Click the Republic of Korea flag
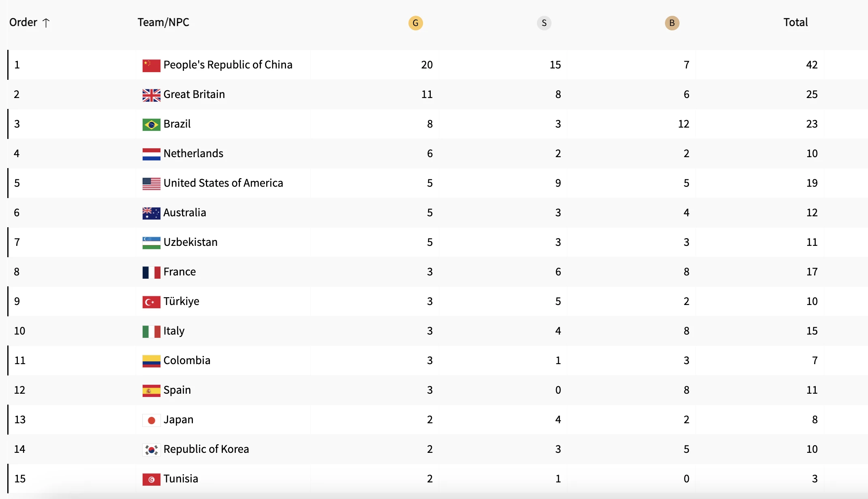 (151, 450)
